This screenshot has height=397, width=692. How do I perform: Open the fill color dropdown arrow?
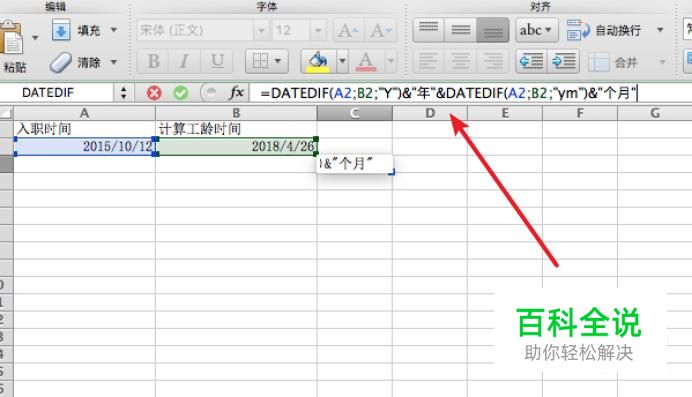coord(342,61)
